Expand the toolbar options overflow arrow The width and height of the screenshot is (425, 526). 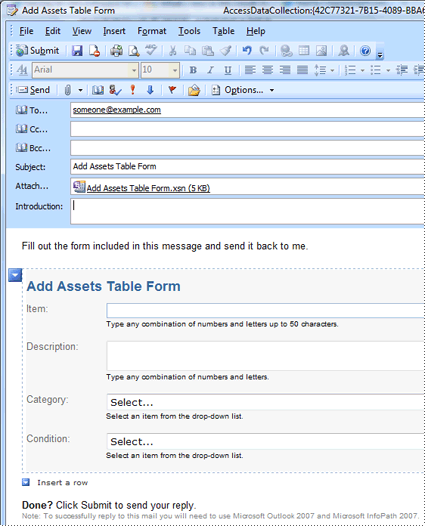380,55
